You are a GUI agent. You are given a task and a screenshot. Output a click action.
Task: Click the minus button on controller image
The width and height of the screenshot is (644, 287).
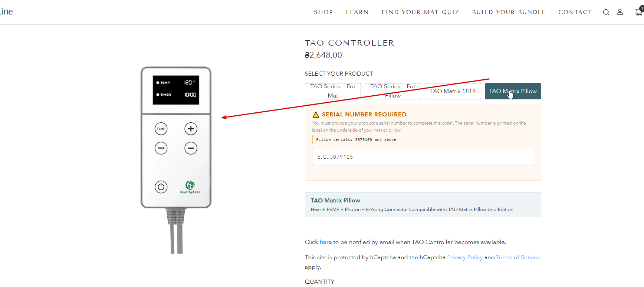191,148
